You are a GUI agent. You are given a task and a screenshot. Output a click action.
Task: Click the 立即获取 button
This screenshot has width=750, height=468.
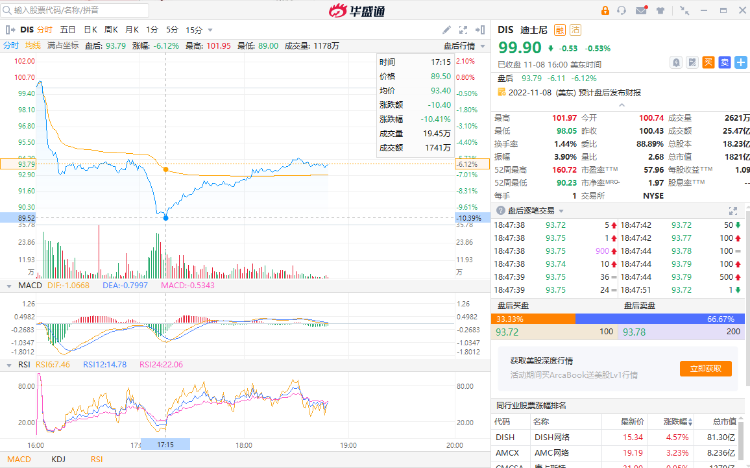tap(706, 368)
